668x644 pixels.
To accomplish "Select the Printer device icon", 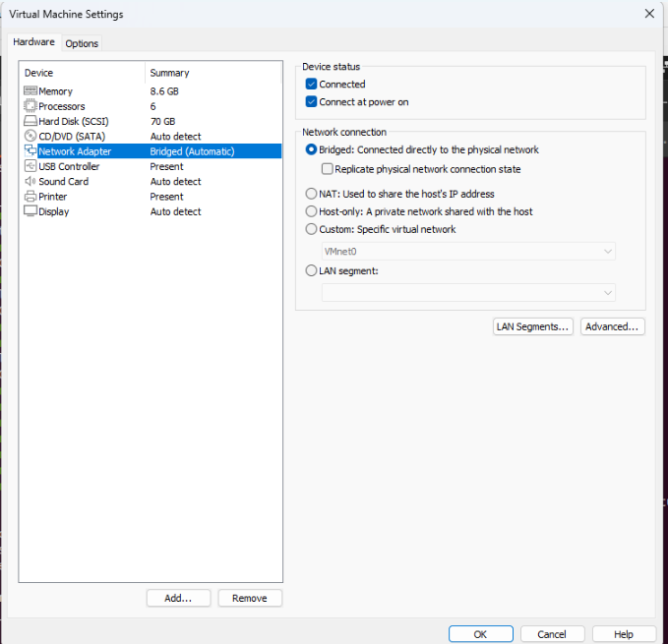I will point(30,197).
